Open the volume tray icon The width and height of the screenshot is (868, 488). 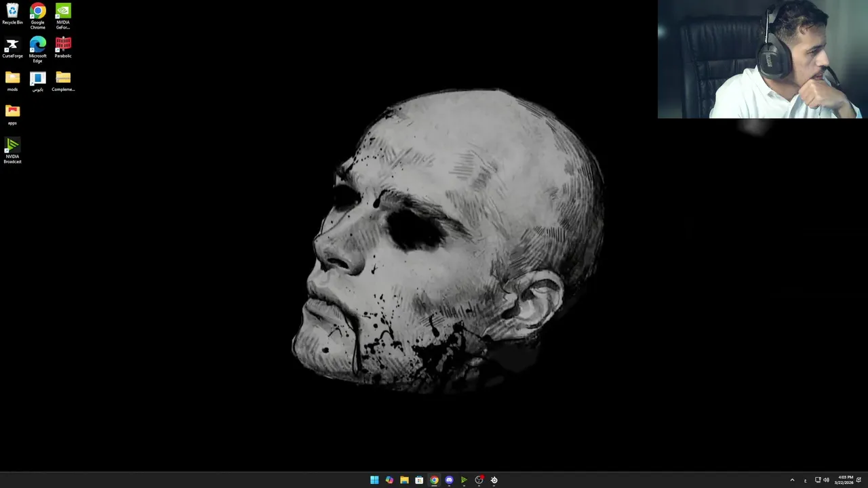click(826, 480)
